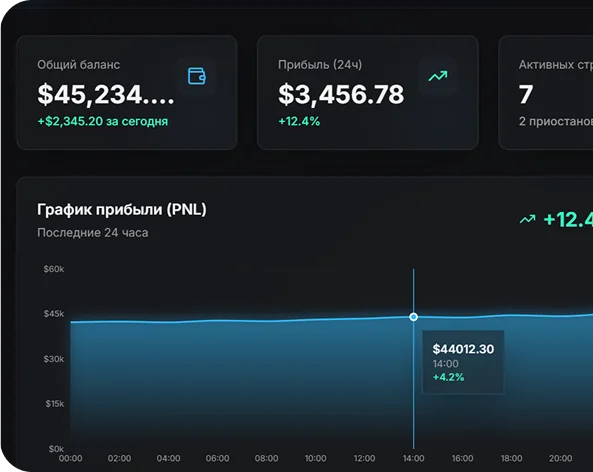Click the 00:00 time axis label
The width and height of the screenshot is (593, 472).
pyautogui.click(x=71, y=458)
